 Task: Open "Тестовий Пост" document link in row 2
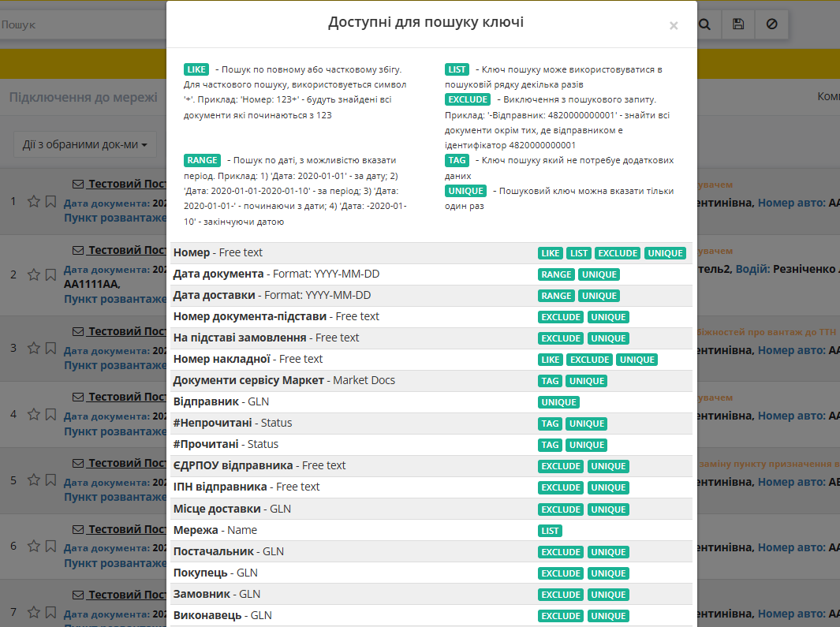(126, 250)
